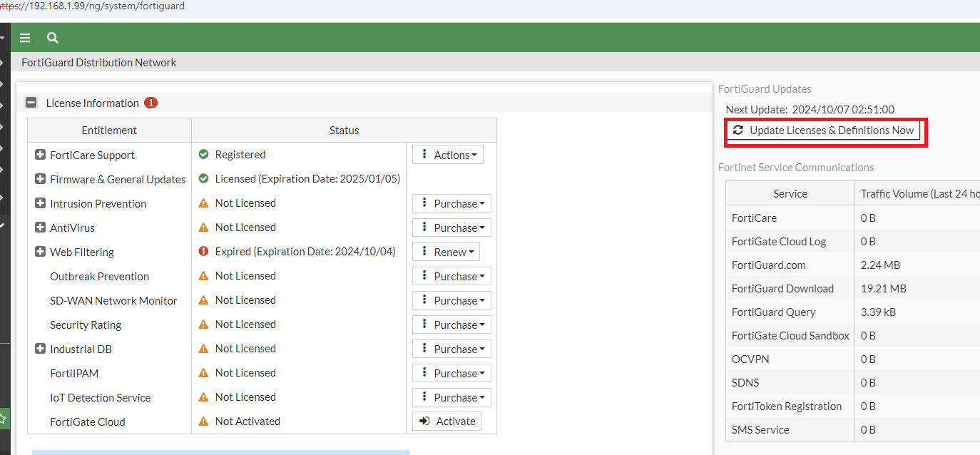The width and height of the screenshot is (980, 455).
Task: Open Purchase dropdown for Security Rating
Action: pos(451,324)
